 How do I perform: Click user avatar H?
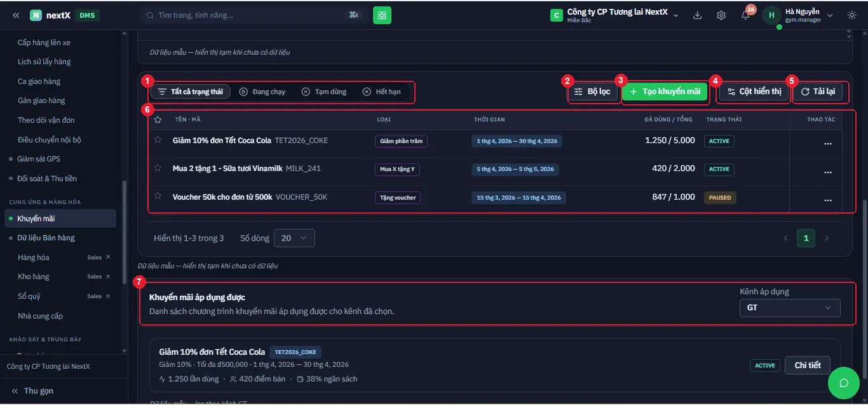pos(771,15)
